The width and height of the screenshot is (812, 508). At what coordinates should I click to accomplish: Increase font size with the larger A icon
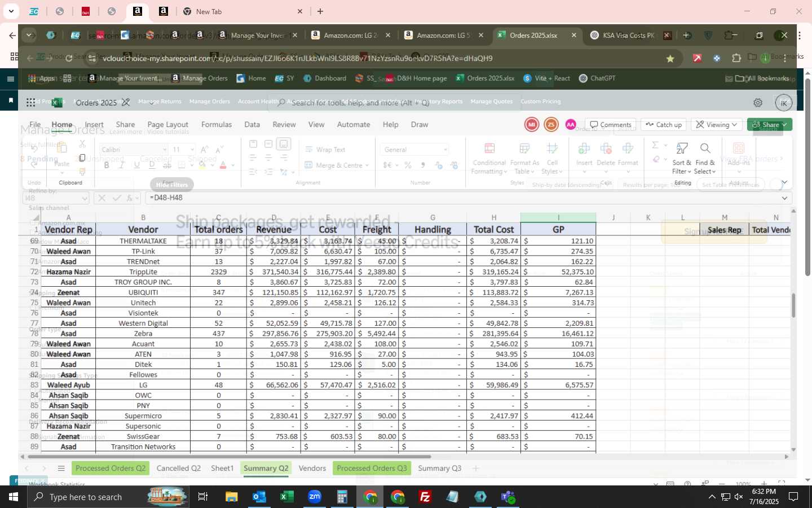pos(205,150)
